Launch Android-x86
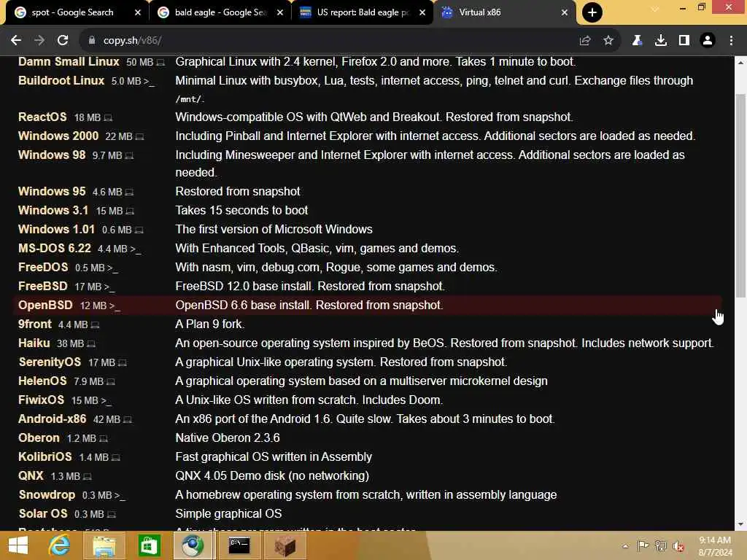Screen dimensions: 747x560 (x=52, y=419)
